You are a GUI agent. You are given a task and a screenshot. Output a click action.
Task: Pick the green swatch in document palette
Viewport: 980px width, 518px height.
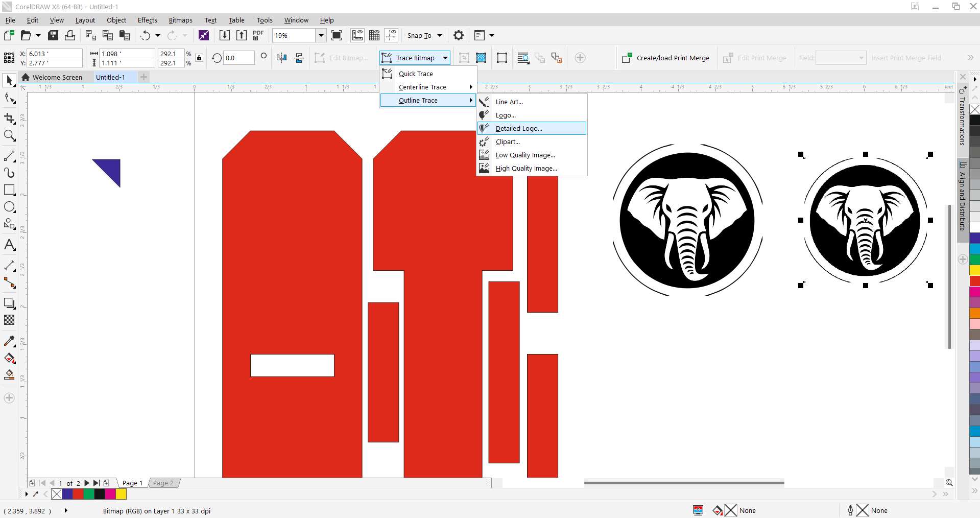coord(89,494)
